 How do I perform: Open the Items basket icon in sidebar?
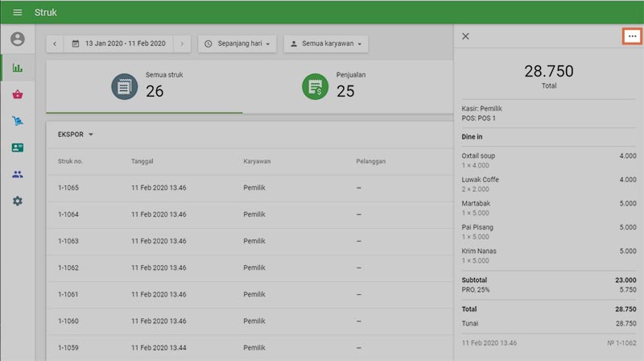pos(17,94)
